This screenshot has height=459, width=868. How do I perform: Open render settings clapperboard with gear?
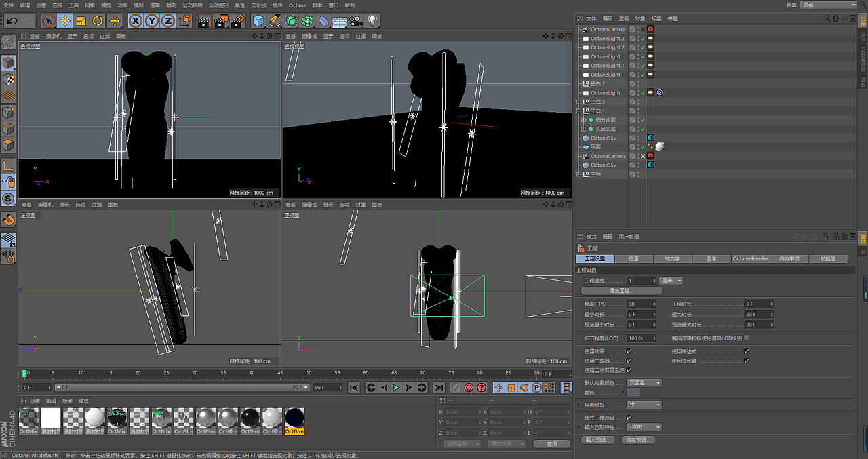point(237,21)
